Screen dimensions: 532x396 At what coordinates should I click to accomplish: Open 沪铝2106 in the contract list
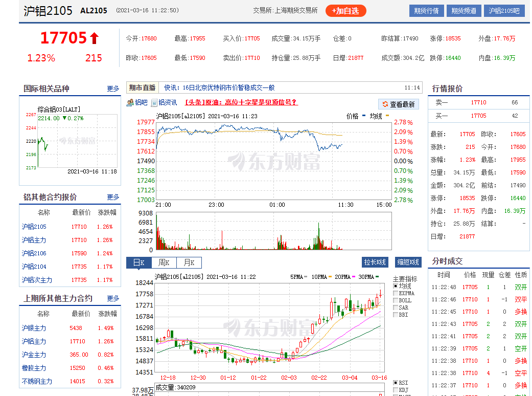tap(34, 253)
